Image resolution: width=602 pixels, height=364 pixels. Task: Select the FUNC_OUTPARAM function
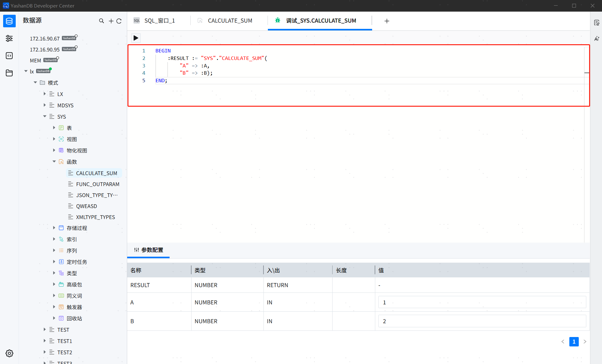coord(98,184)
